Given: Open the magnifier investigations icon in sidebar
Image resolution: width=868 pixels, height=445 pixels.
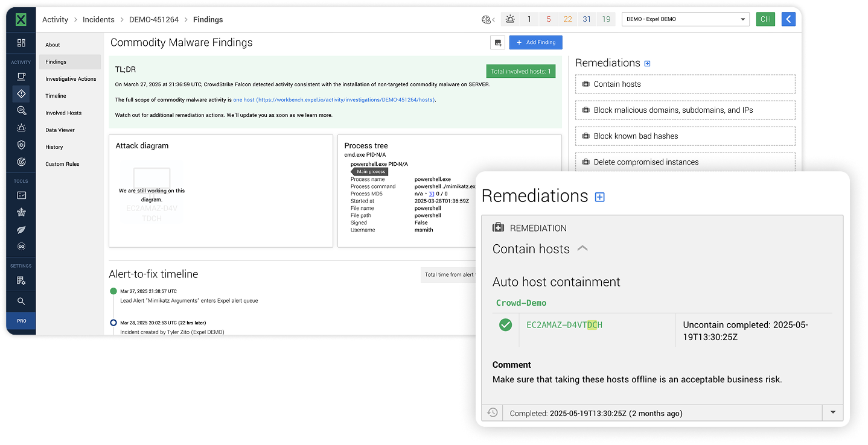Looking at the screenshot, I should click(x=21, y=110).
